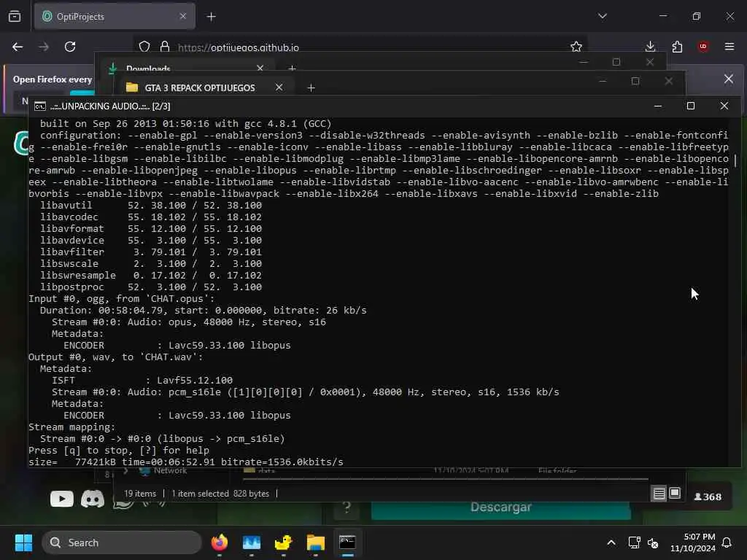Open the console app on taskbar
Screen dimensions: 747x560
point(347,542)
